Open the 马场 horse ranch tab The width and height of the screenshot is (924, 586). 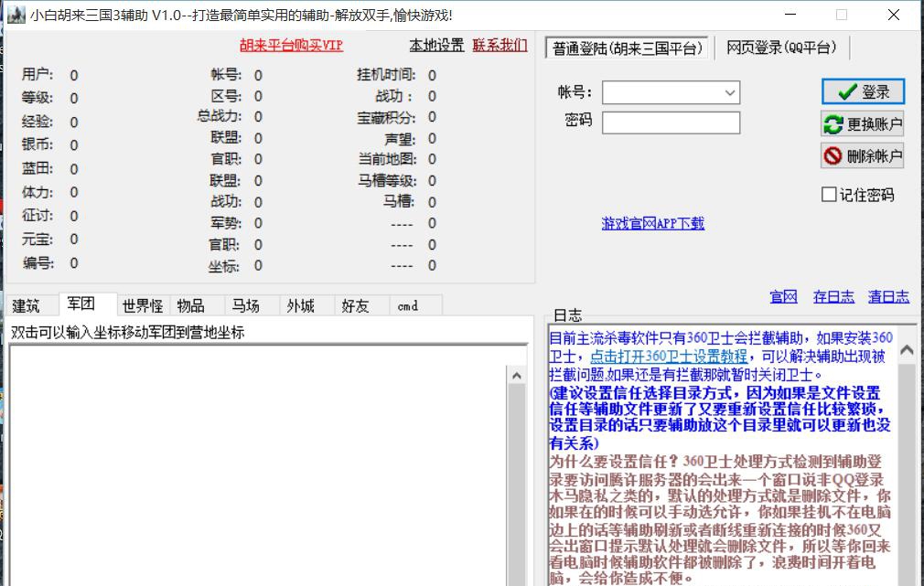pyautogui.click(x=245, y=305)
